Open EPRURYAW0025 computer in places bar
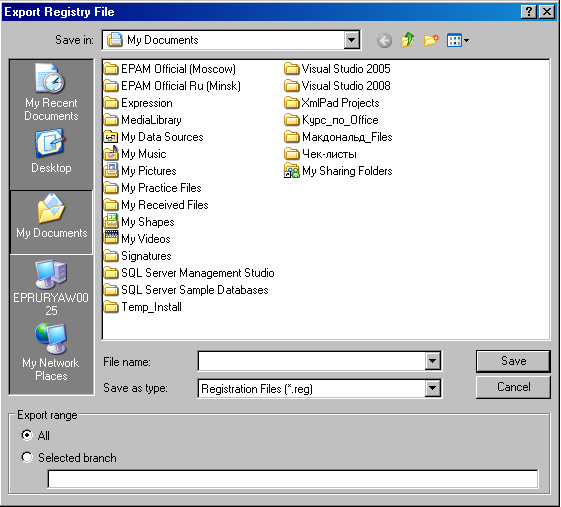561x507 pixels. [51, 288]
